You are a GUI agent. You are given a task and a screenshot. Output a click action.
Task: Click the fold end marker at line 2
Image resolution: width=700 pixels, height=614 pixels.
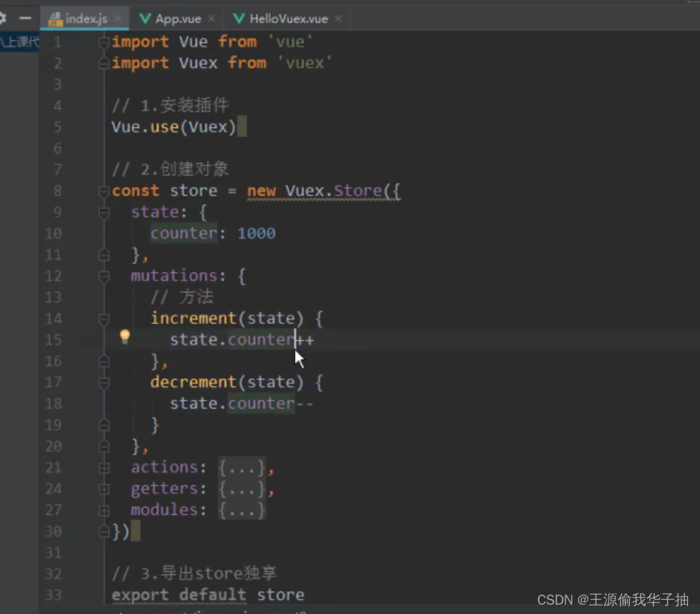pyautogui.click(x=104, y=64)
